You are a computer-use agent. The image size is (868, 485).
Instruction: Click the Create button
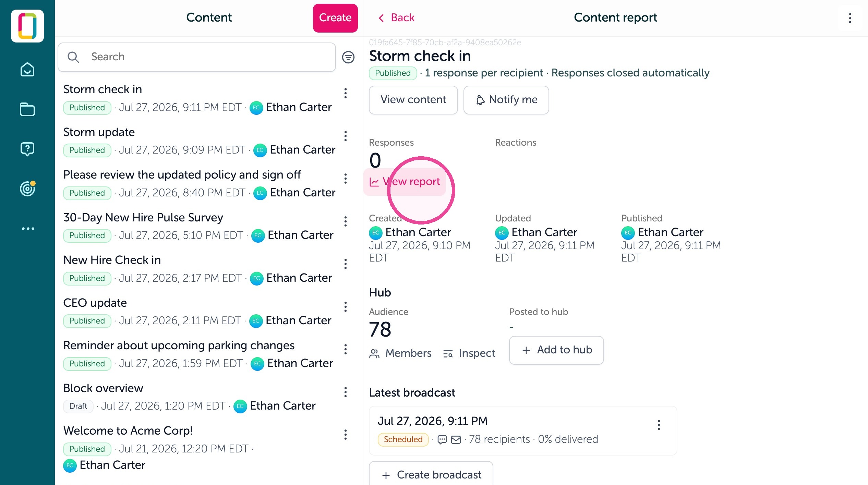335,18
